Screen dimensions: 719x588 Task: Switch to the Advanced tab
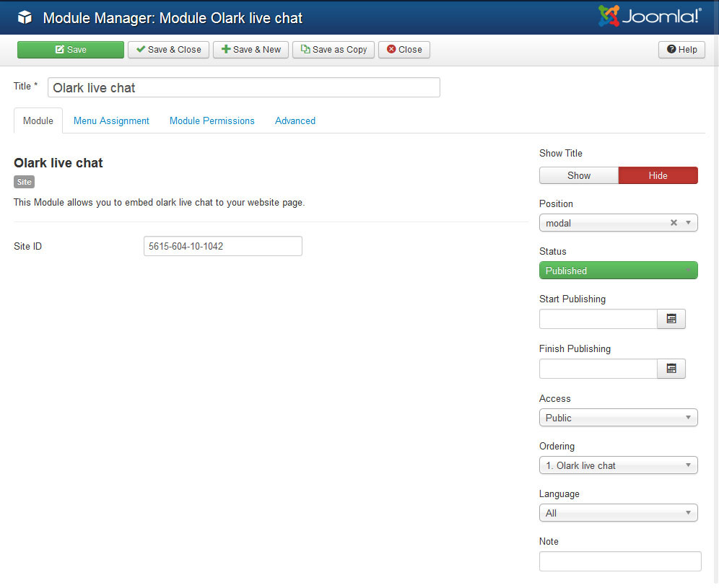point(295,120)
